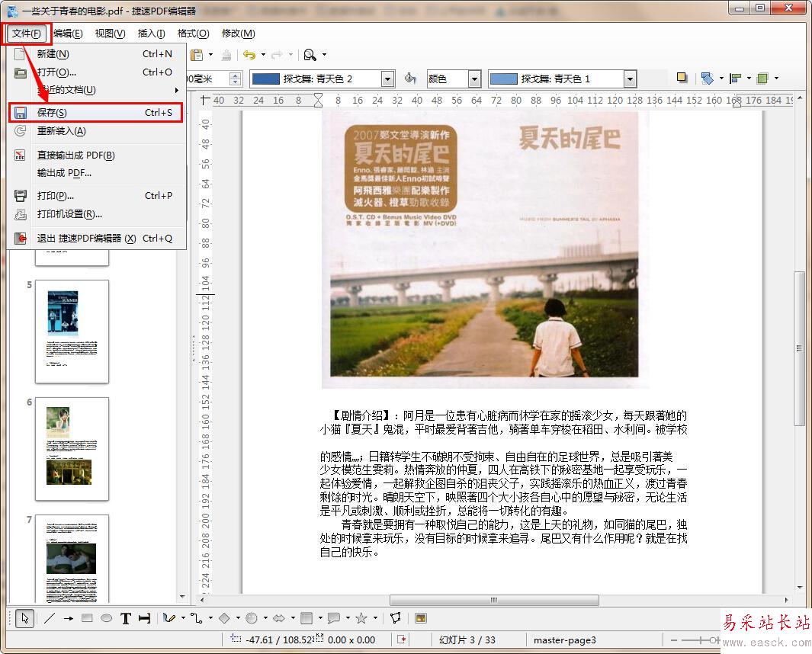Choose 保存(S) from the file menu
Viewport: 812px width, 654px height.
tap(96, 112)
